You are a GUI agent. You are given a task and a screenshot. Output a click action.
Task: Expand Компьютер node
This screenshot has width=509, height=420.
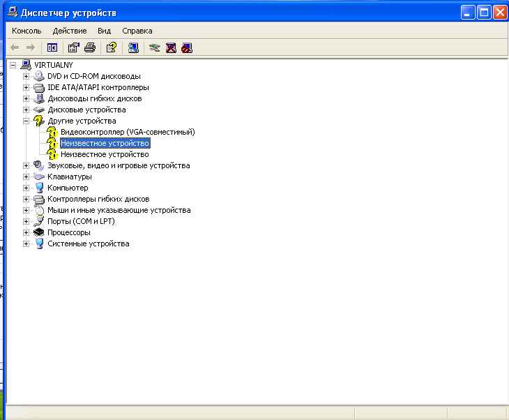(26, 188)
